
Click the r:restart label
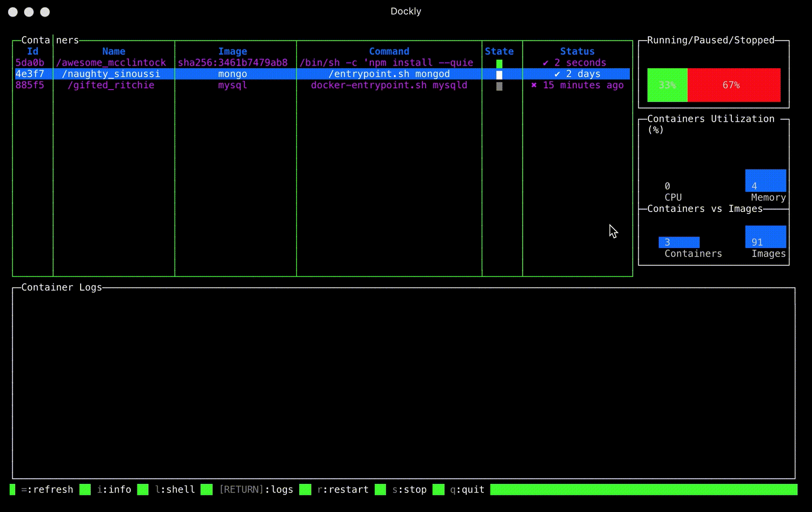coord(343,489)
